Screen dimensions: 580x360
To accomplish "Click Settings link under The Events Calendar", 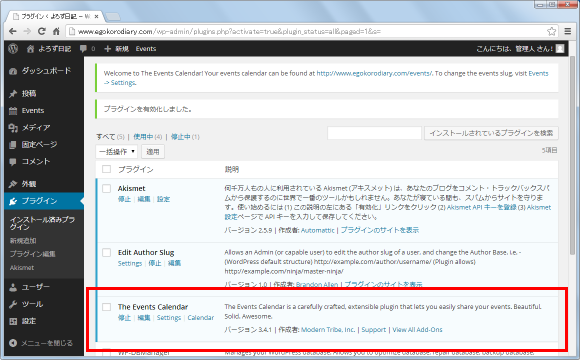I will [x=169, y=318].
